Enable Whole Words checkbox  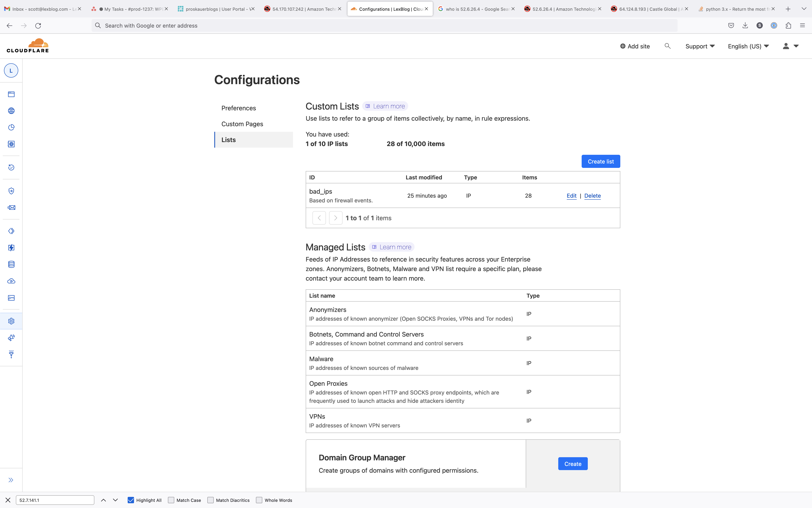coord(259,500)
